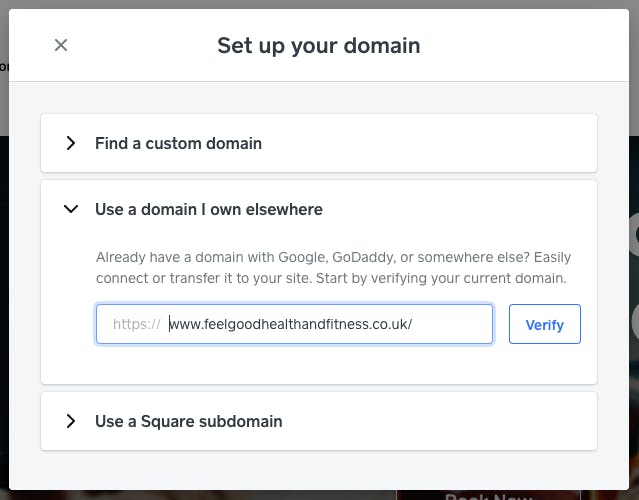The width and height of the screenshot is (639, 500).
Task: Expand the Find a custom domain chevron
Action: (71, 143)
